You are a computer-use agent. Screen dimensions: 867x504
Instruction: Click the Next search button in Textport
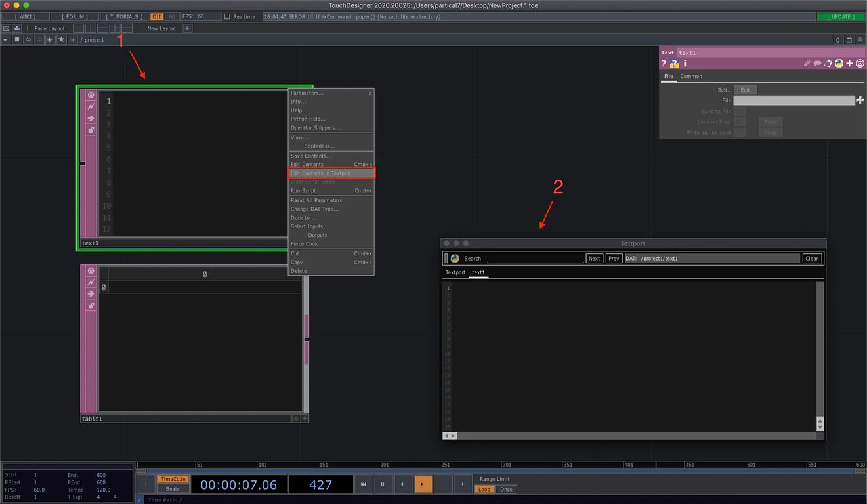pyautogui.click(x=594, y=259)
